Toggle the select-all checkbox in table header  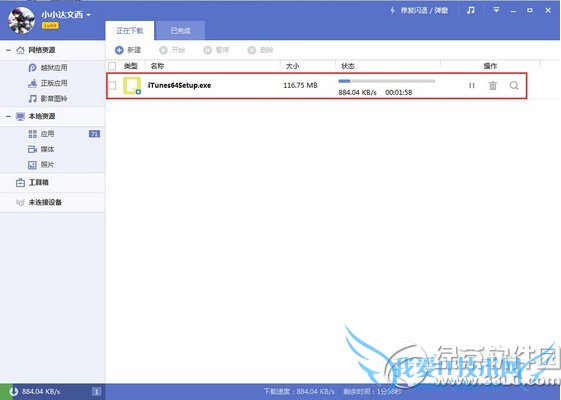(112, 66)
